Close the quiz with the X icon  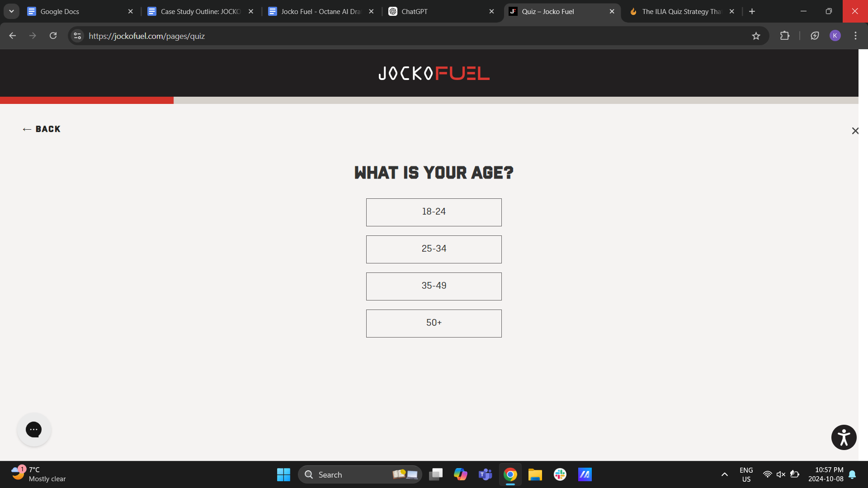(x=855, y=131)
